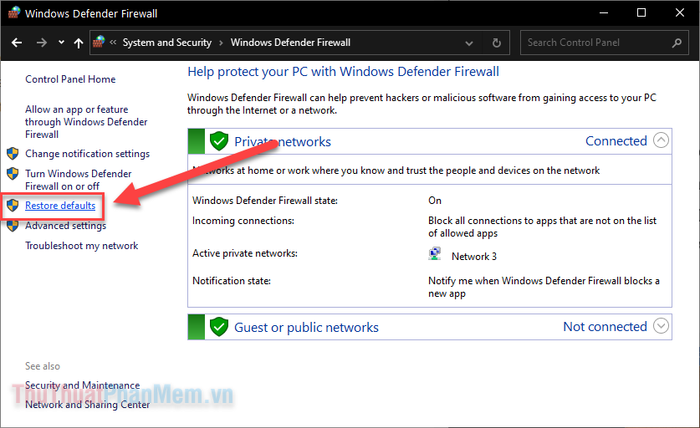Click green shield icon for Guest or public networks
Screen dimensions: 700x428
(x=219, y=327)
